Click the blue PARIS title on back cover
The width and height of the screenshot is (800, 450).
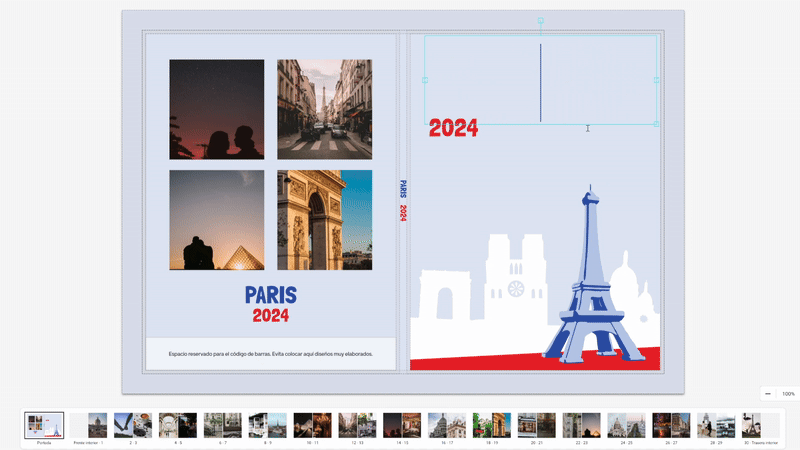tap(271, 295)
